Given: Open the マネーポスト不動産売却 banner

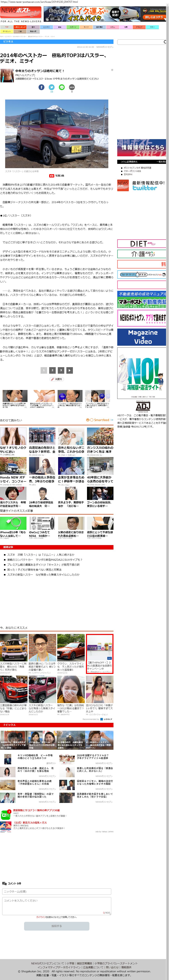Looking at the screenshot, I should click(141, 299).
